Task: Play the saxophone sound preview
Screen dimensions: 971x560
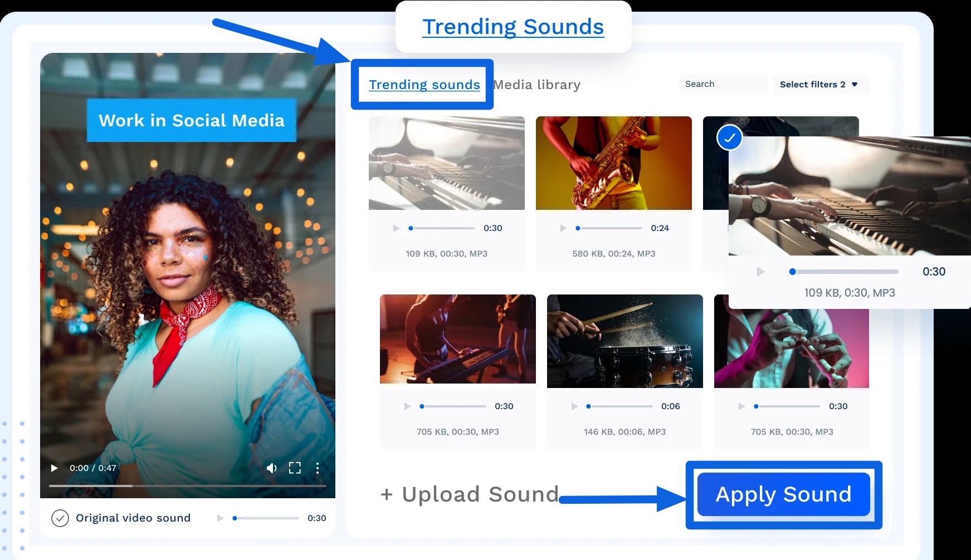Action: tap(563, 228)
